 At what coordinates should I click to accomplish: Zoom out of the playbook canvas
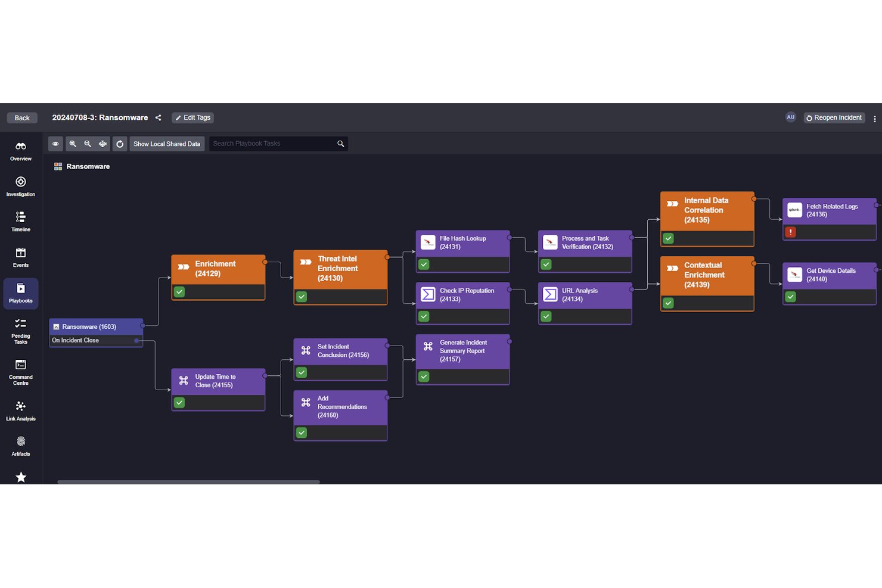click(x=88, y=144)
